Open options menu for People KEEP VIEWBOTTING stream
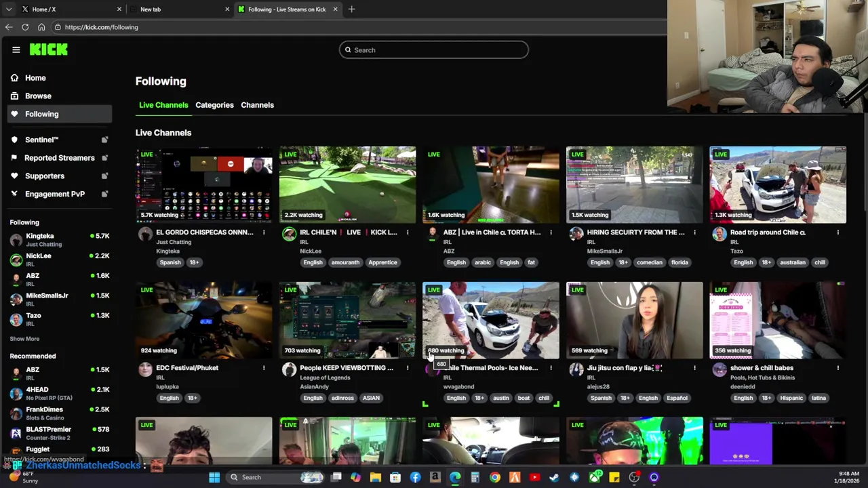 point(408,368)
